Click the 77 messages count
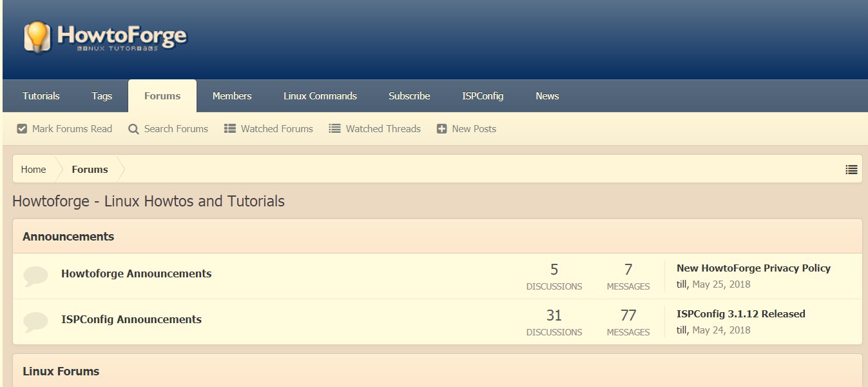Image resolution: width=868 pixels, height=387 pixels. pos(628,315)
